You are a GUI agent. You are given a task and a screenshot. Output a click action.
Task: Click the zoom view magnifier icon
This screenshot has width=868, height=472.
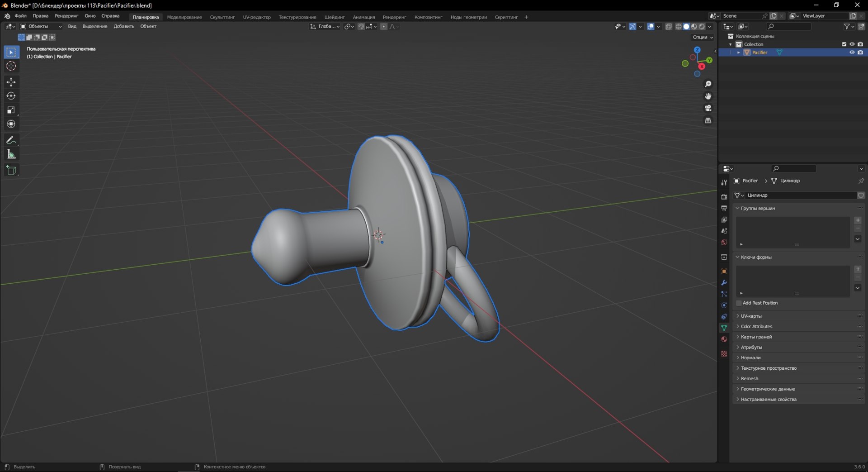[x=708, y=84]
